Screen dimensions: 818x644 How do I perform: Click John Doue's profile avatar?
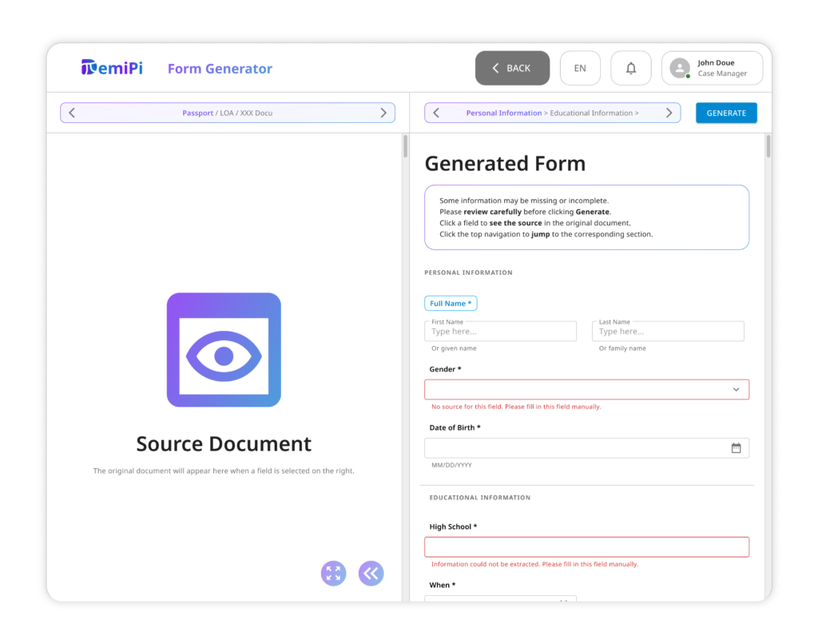(x=680, y=69)
